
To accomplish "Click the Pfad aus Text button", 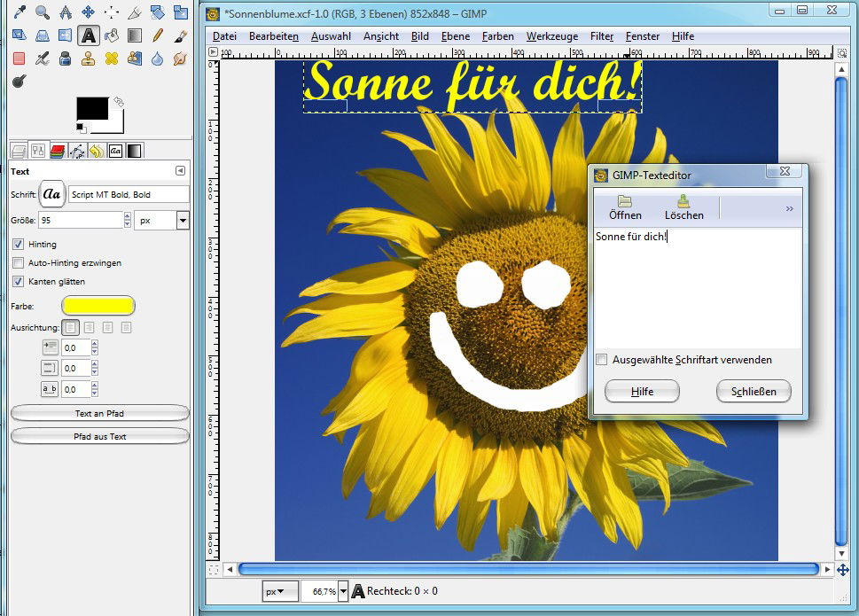I will 99,436.
